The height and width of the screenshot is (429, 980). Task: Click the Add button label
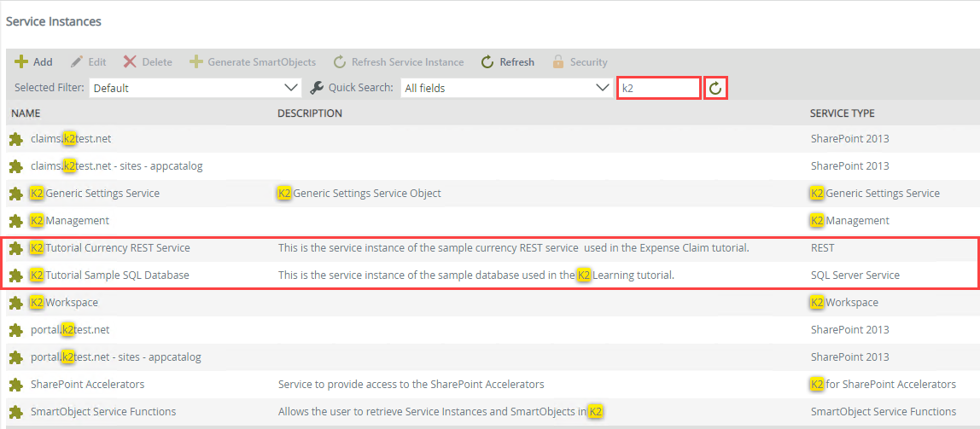pos(44,62)
